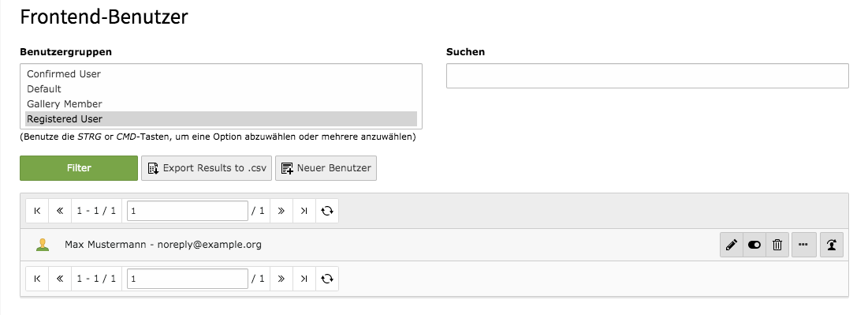Go to previous page in top pagination
Screen dimensions: 868x315
pos(60,211)
